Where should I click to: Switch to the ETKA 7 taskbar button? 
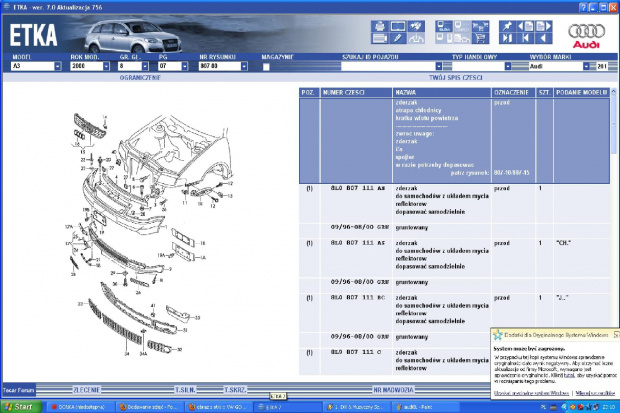(287, 407)
